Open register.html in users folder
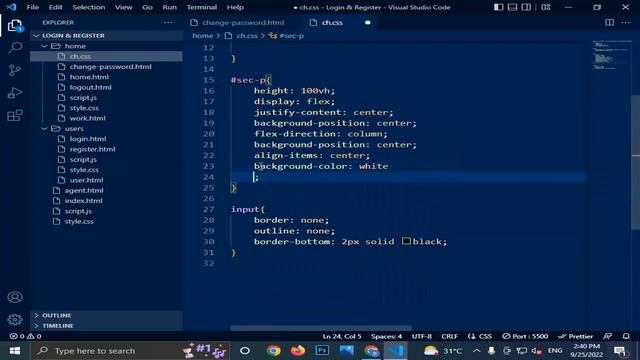The height and width of the screenshot is (360, 640). (106, 149)
